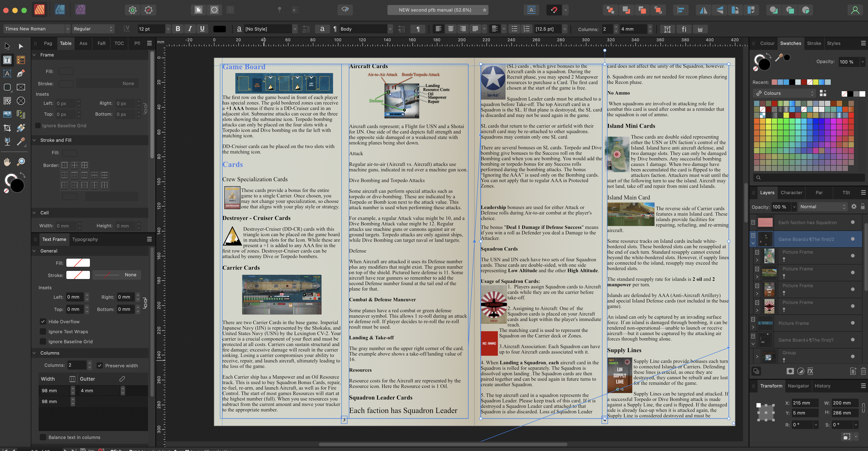Click the numbered list icon
This screenshot has height=451, width=868.
[x=526, y=29]
